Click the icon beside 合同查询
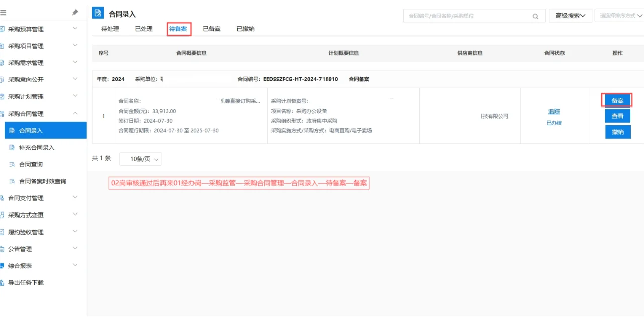 12,164
